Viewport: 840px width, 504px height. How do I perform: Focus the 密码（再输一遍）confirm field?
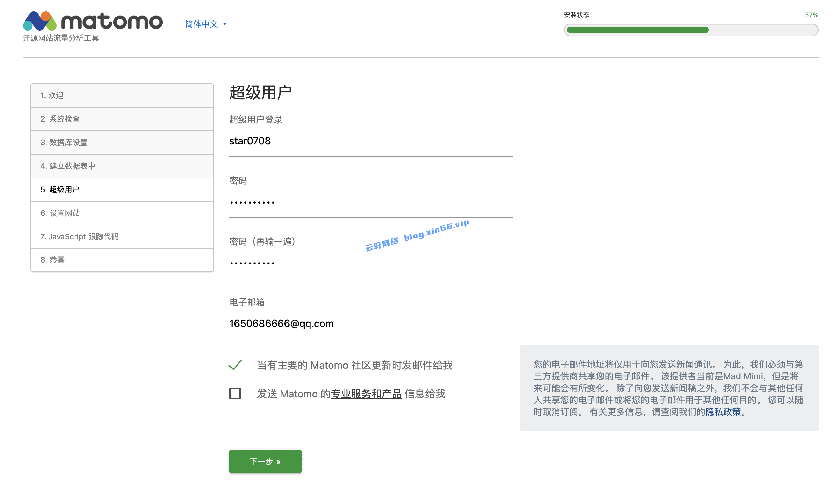[x=371, y=263]
